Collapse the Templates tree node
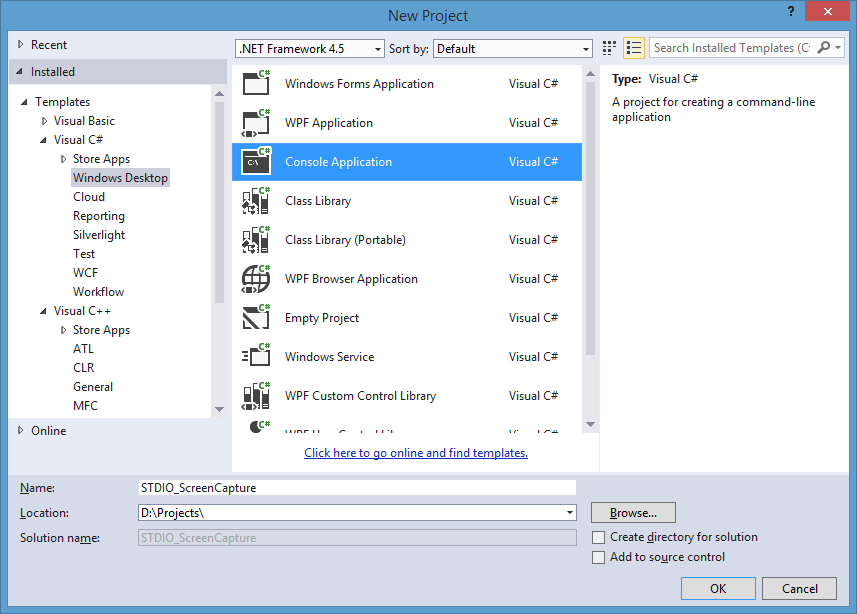 coord(24,102)
